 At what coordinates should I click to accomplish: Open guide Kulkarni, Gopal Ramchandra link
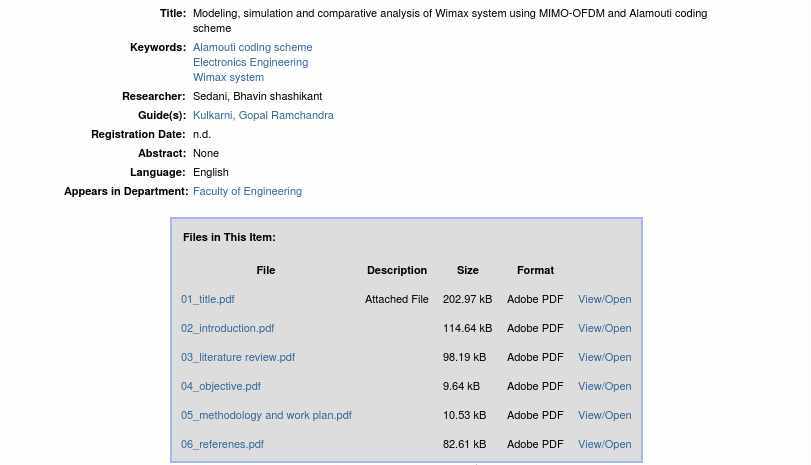(263, 115)
